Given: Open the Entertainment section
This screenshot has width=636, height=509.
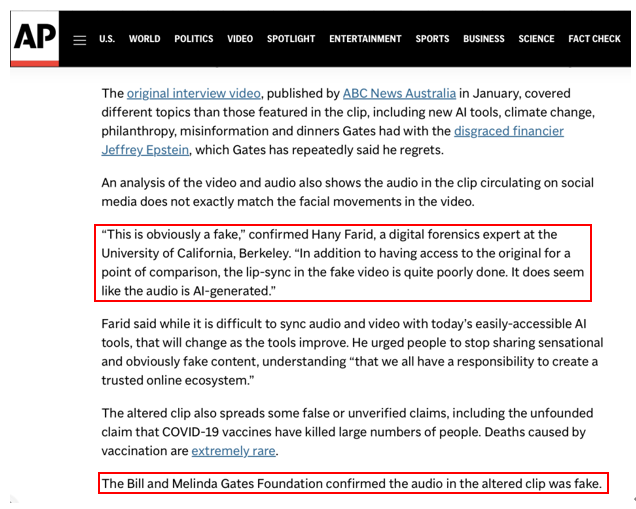Looking at the screenshot, I should pyautogui.click(x=365, y=39).
